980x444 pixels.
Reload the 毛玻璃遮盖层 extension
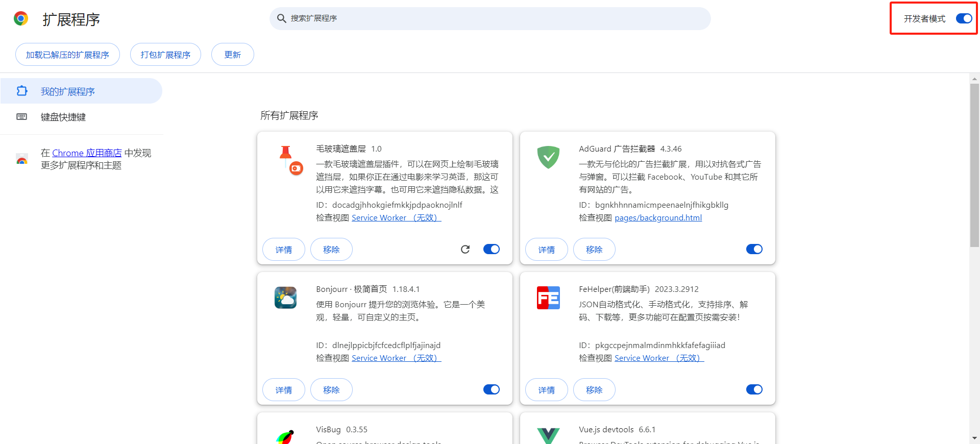465,249
